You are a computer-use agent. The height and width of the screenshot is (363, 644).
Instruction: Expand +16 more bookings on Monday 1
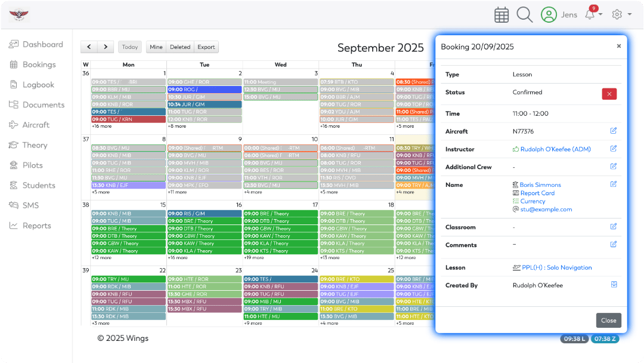101,127
